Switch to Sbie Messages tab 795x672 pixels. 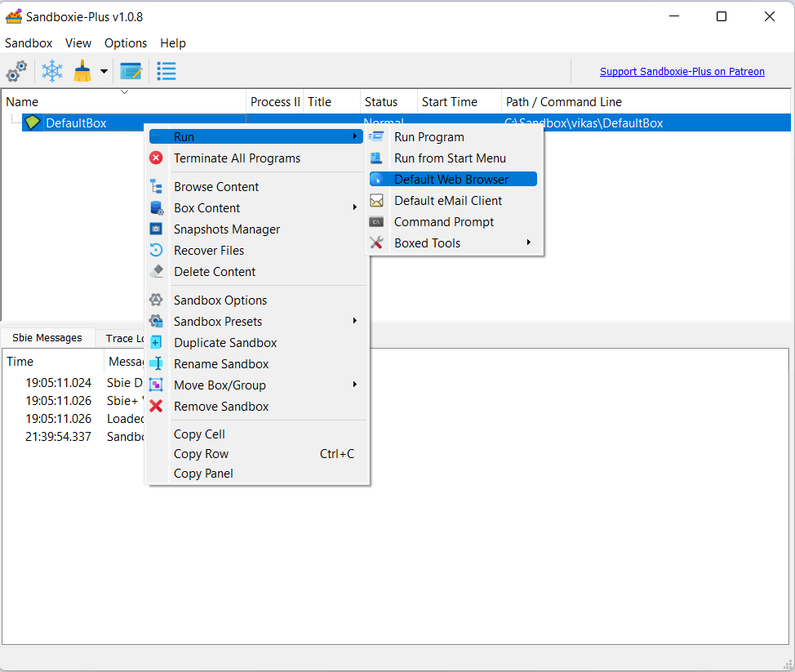[x=47, y=338]
